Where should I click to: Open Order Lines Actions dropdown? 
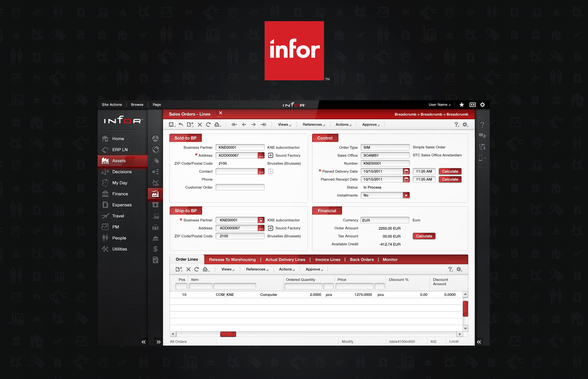click(x=287, y=269)
